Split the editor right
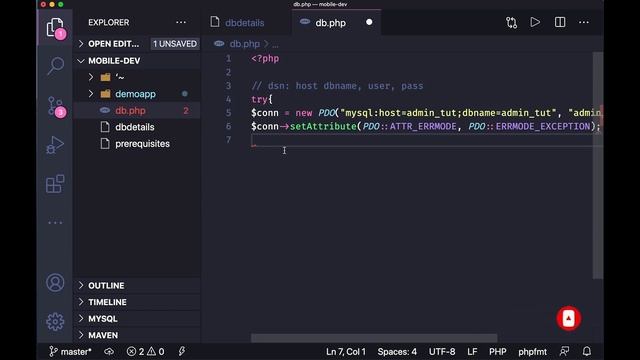640x360 pixels. coord(560,22)
